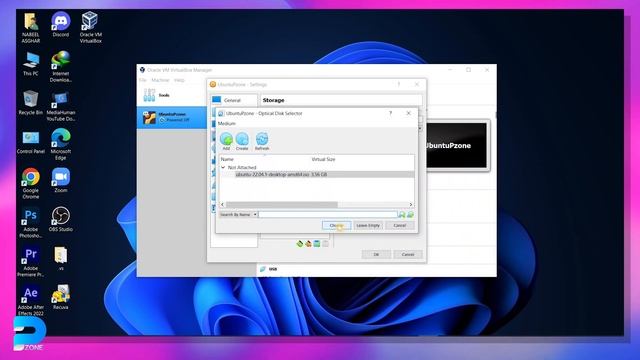Open the Control Panel desktop icon

[31, 142]
